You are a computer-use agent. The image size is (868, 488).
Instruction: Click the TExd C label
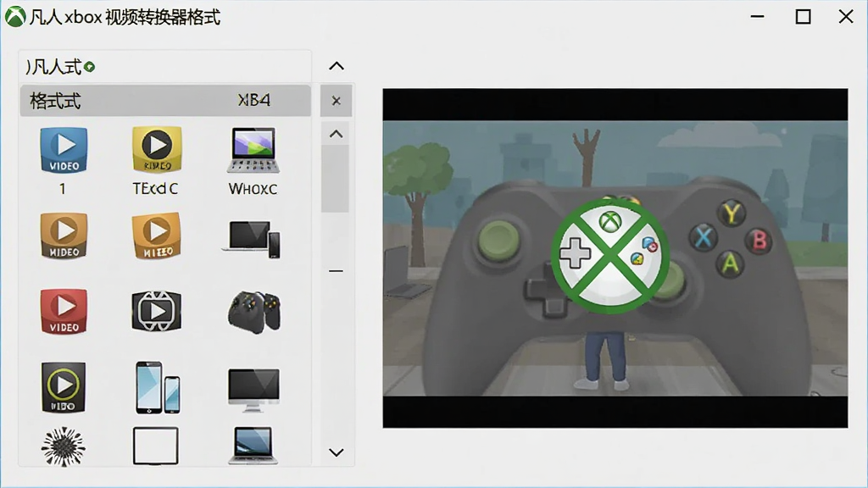[x=155, y=189]
